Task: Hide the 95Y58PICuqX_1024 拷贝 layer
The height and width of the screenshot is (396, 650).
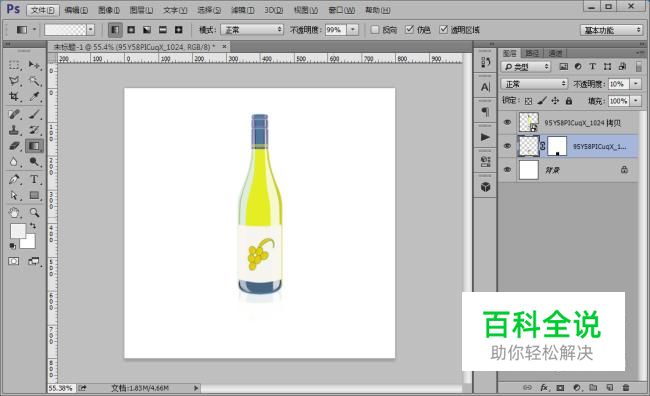Action: (507, 122)
